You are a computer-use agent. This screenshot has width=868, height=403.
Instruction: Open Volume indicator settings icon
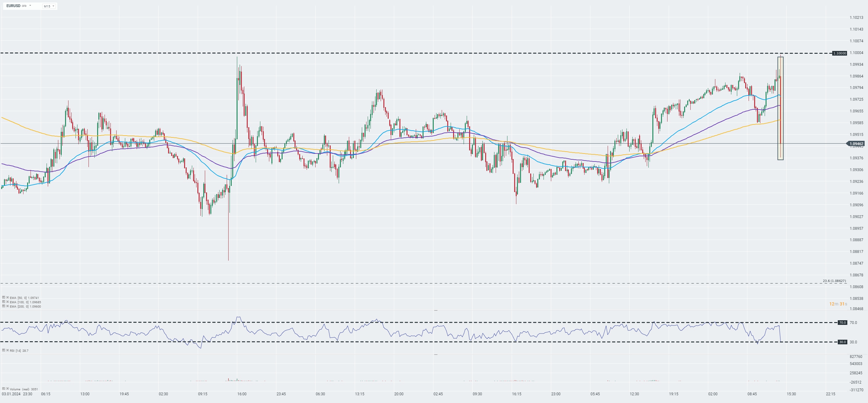(x=4, y=389)
